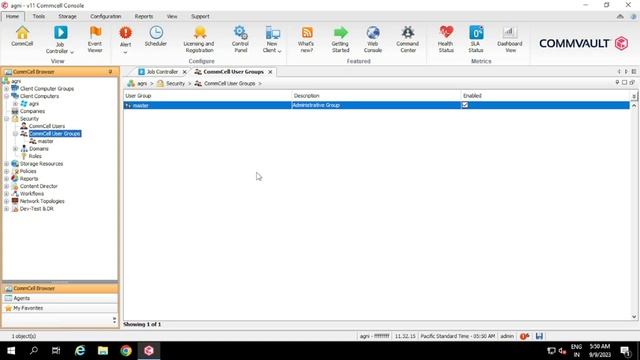Screen dimensions: 640x360
Task: Open the Windows notification center
Action: (x=625, y=351)
